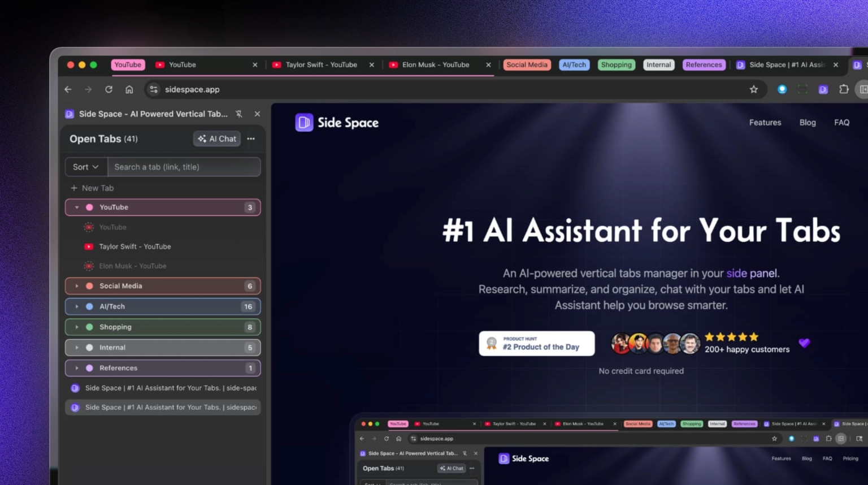Click the Side Space logo icon
Screen dimensions: 868x485
pos(304,123)
